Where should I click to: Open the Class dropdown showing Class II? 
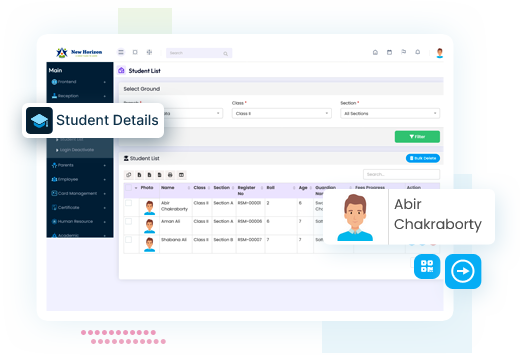pos(282,114)
